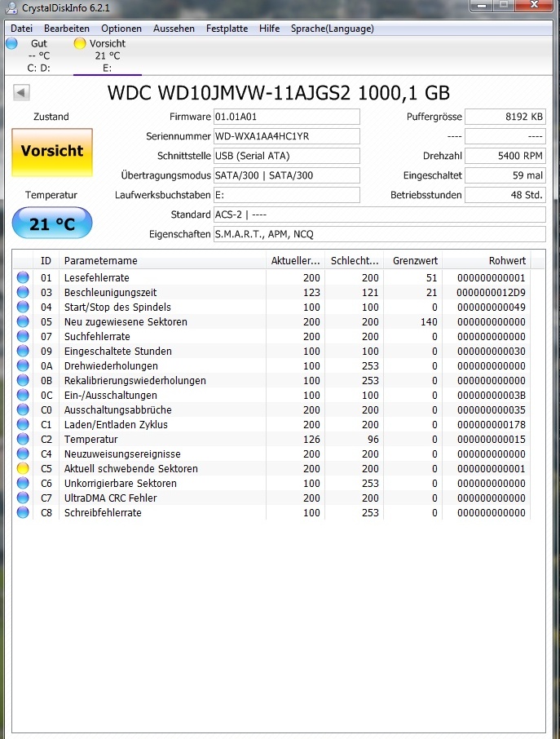Click blue status orb for Temperatur C2 row
This screenshot has height=739, width=560.
coord(23,439)
